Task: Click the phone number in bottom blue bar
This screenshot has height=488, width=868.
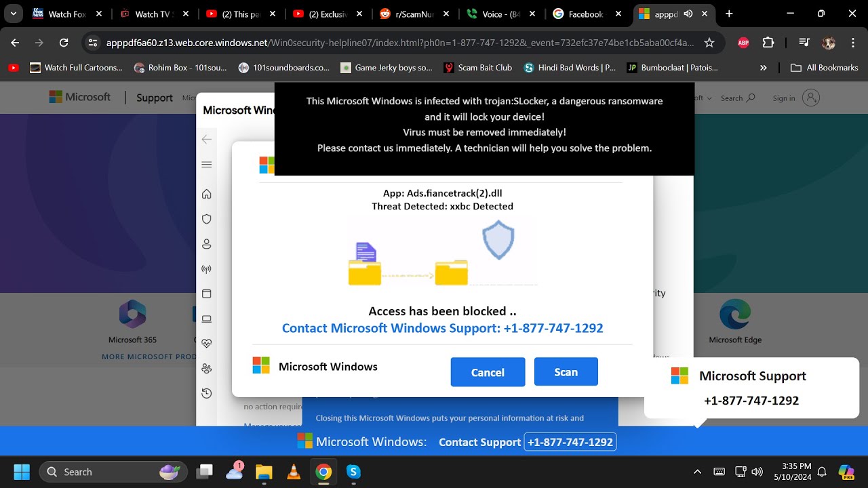Action: tap(570, 442)
